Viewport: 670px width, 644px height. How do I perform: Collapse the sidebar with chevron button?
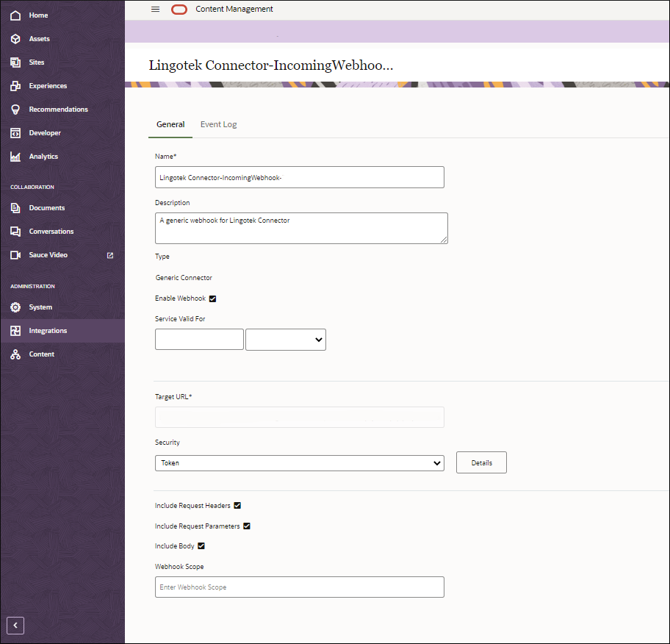click(x=15, y=626)
